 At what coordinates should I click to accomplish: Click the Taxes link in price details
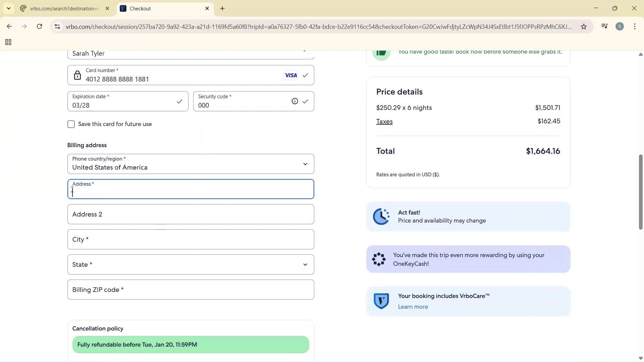[384, 121]
